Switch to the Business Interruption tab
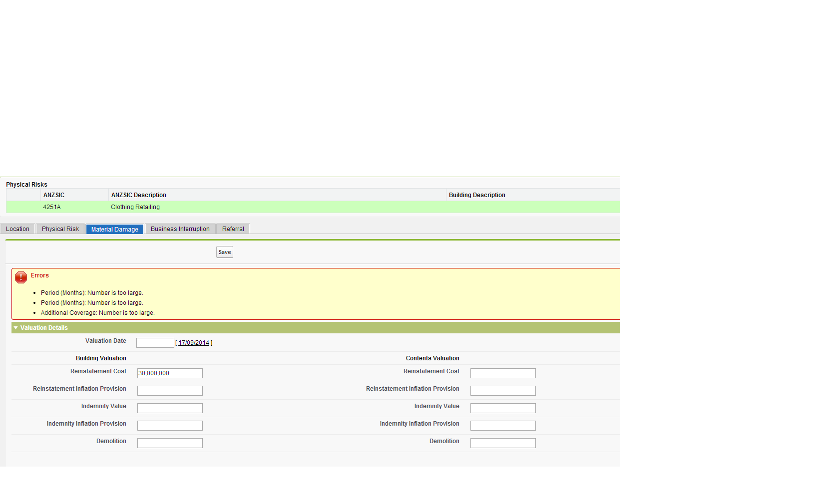Viewport: 839px width, 504px height. click(180, 229)
